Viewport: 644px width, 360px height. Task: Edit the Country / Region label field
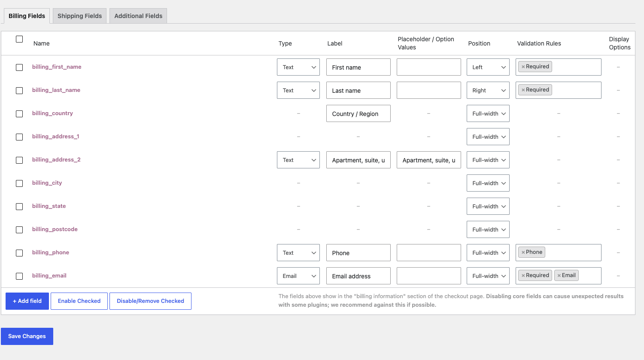(358, 113)
